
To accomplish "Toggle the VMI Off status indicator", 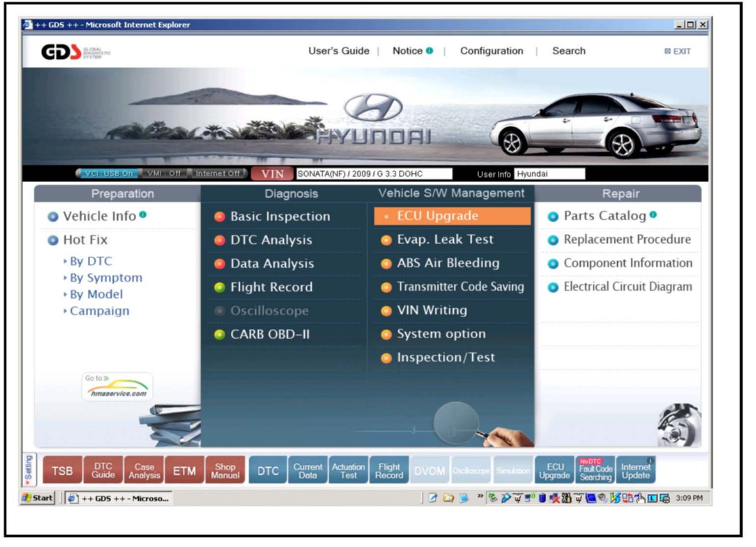I will click(x=164, y=173).
